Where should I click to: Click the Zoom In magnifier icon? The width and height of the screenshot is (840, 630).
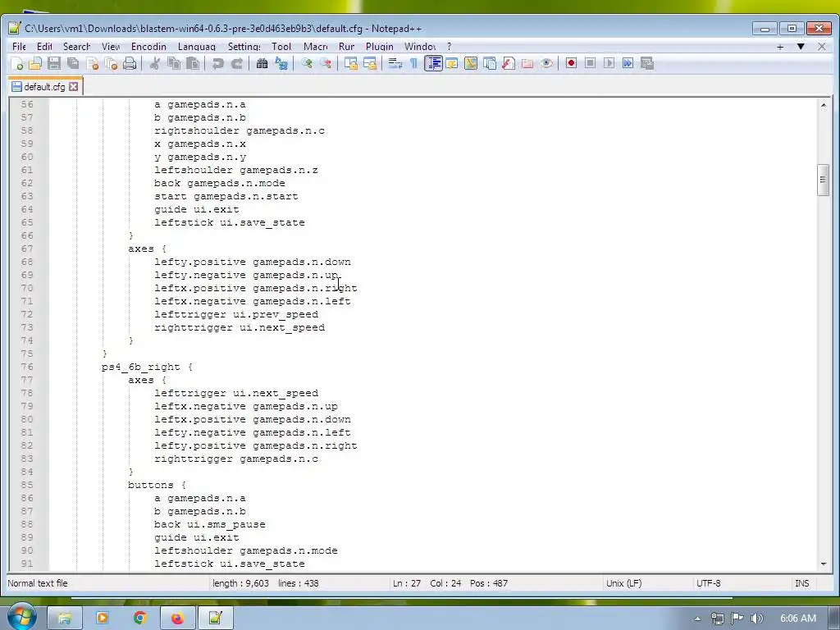(x=307, y=64)
